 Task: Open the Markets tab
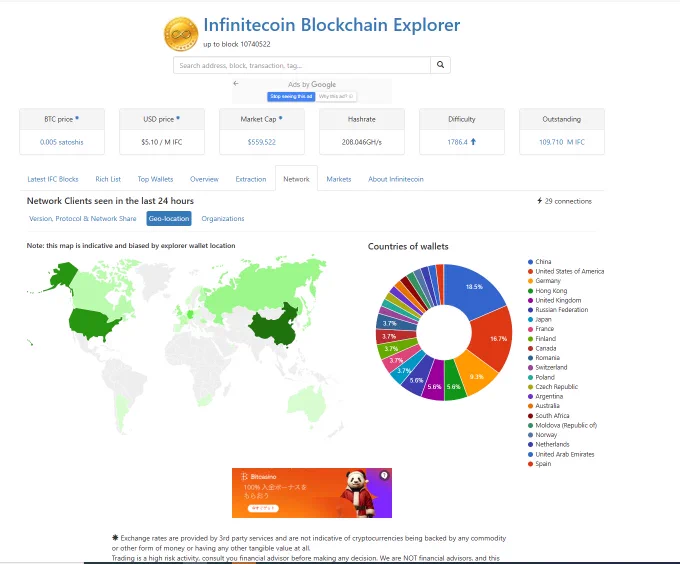339,179
